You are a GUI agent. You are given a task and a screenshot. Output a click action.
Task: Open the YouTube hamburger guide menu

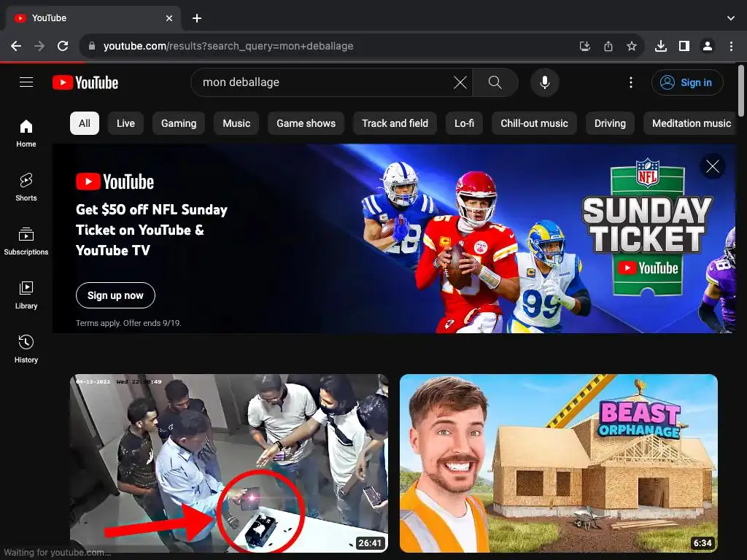pyautogui.click(x=26, y=82)
